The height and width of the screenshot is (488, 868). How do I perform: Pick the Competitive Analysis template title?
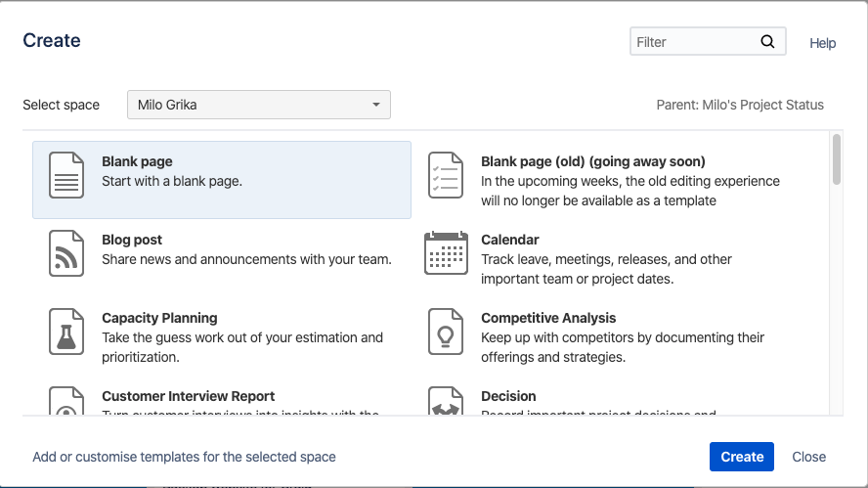point(548,318)
